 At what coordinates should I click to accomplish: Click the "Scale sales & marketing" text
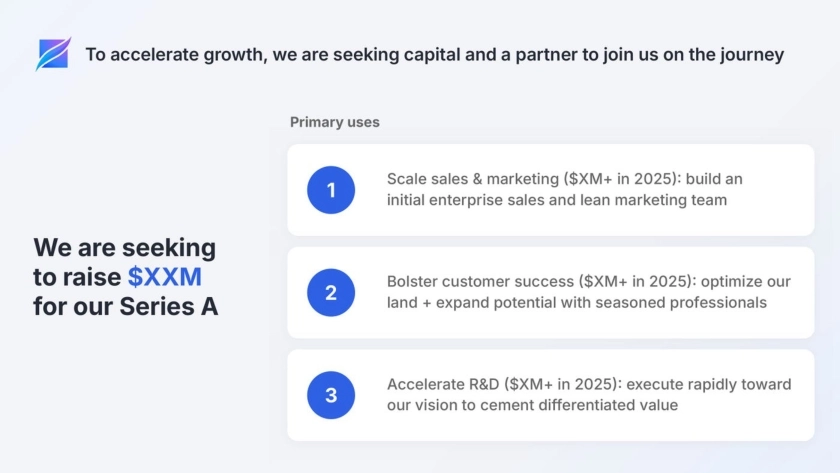(473, 179)
